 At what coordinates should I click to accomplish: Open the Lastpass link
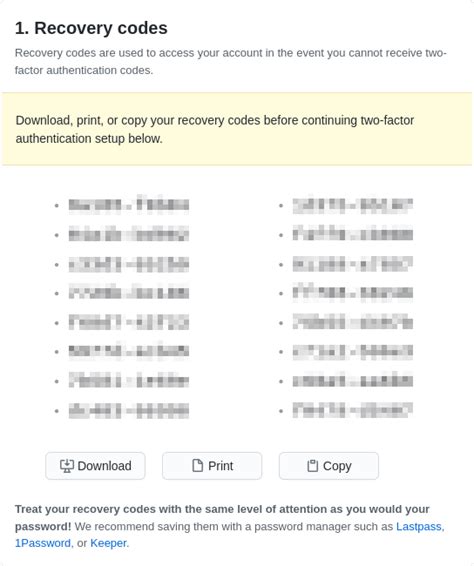tap(419, 526)
